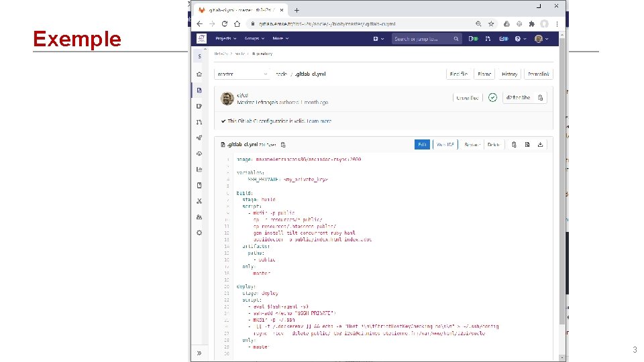The image size is (644, 362).
Task: Open the master branch dropdown
Action: (x=242, y=74)
